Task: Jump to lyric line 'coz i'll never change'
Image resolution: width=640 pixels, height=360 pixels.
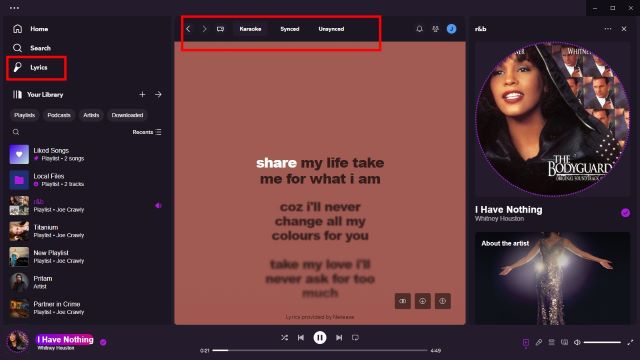Action: (x=320, y=221)
